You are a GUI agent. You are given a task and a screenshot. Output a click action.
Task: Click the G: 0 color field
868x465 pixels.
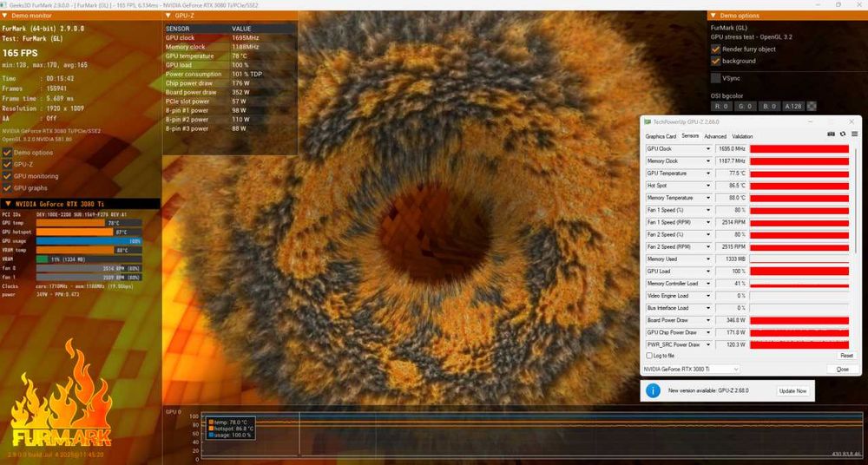745,107
